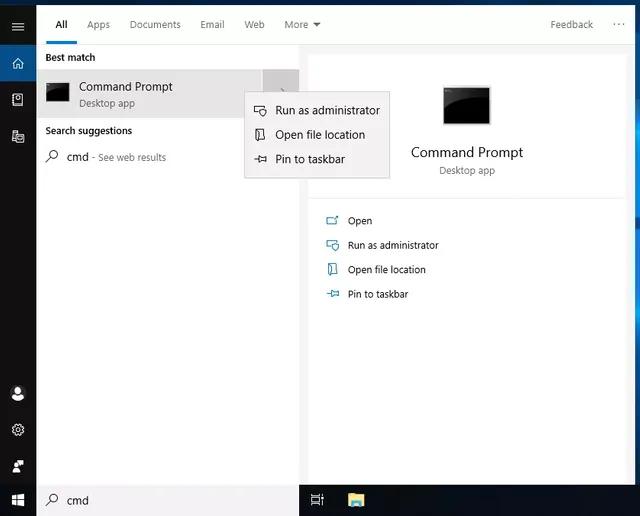Open Settings gear in sidebar
Viewport: 640px width, 516px height.
pyautogui.click(x=18, y=429)
